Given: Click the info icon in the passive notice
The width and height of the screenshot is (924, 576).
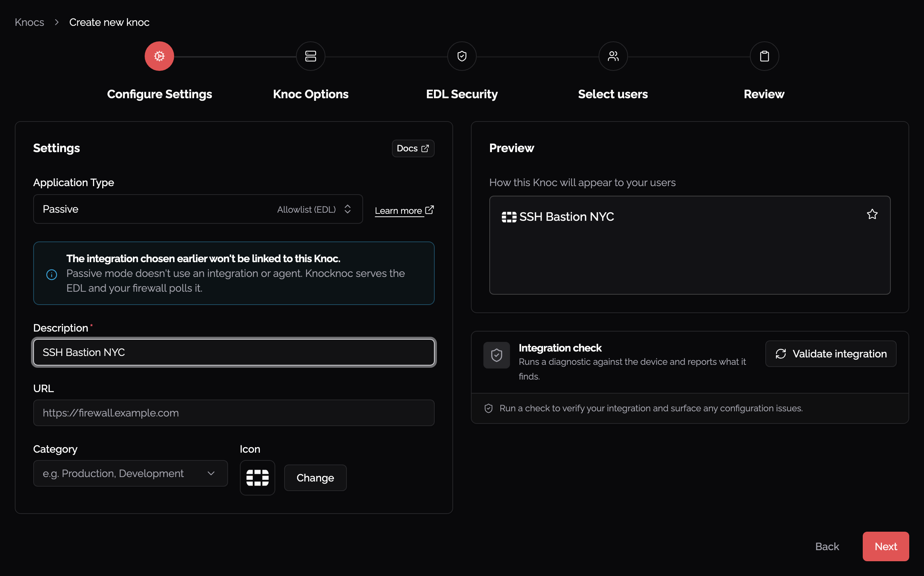Looking at the screenshot, I should (x=51, y=274).
